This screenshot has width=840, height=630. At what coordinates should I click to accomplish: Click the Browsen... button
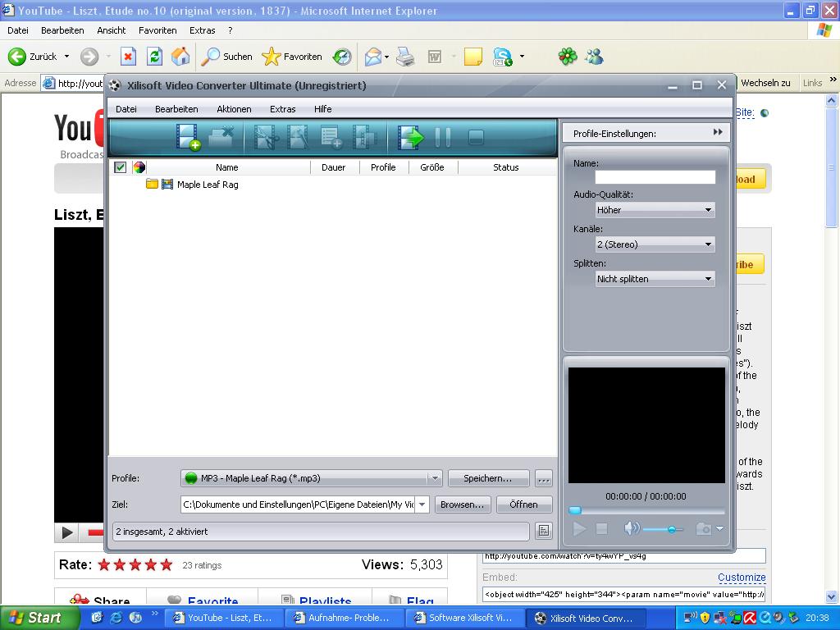tap(463, 504)
